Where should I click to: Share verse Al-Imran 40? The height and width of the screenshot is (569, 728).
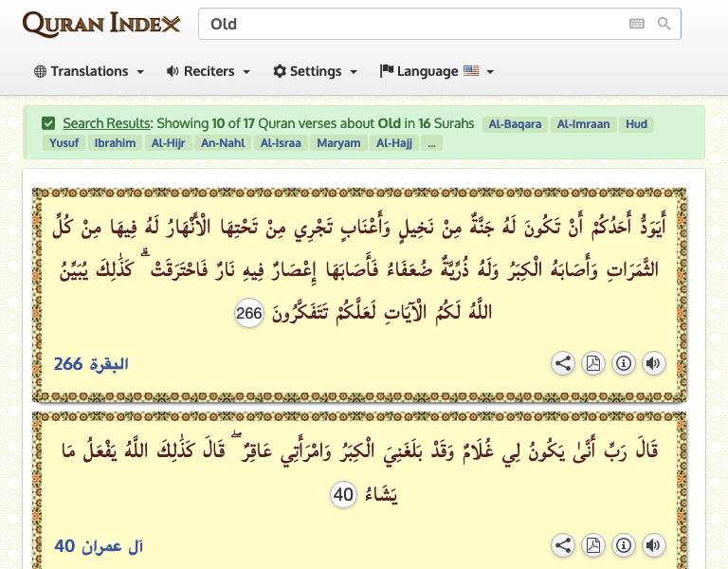click(x=563, y=545)
